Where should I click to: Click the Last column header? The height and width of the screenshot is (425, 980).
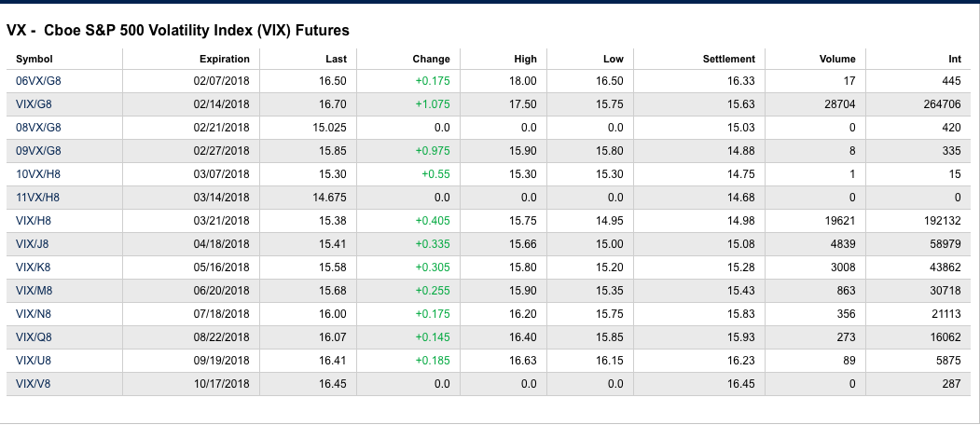[336, 59]
